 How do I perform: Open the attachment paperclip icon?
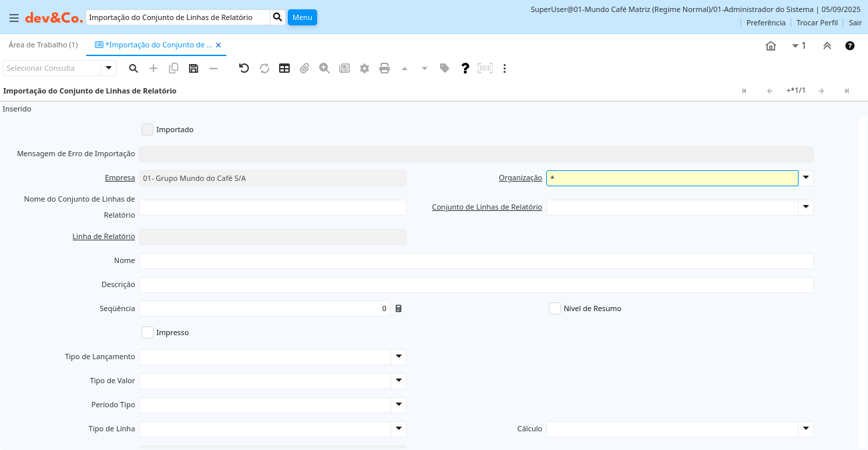304,68
